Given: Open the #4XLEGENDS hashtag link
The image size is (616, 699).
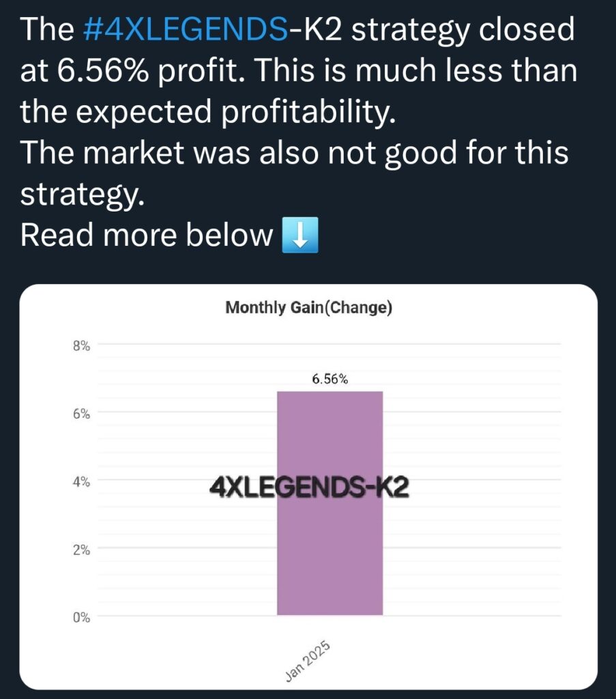Looking at the screenshot, I should (x=186, y=29).
